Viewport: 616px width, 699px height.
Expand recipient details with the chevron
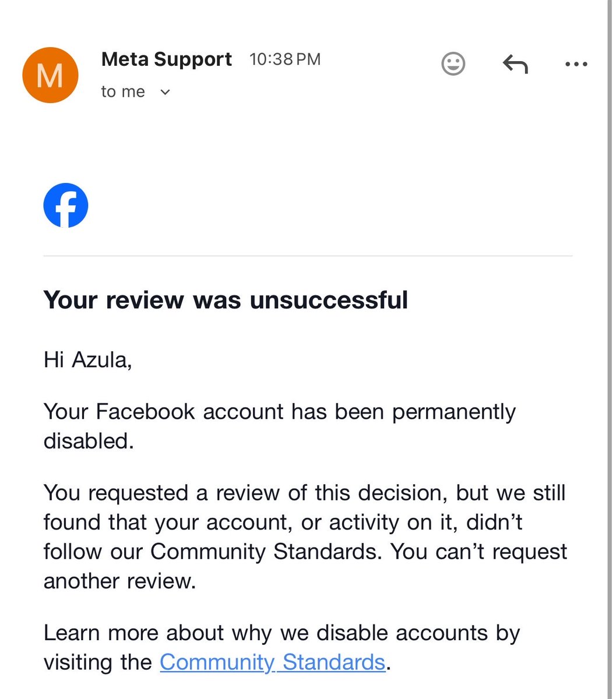(x=165, y=92)
